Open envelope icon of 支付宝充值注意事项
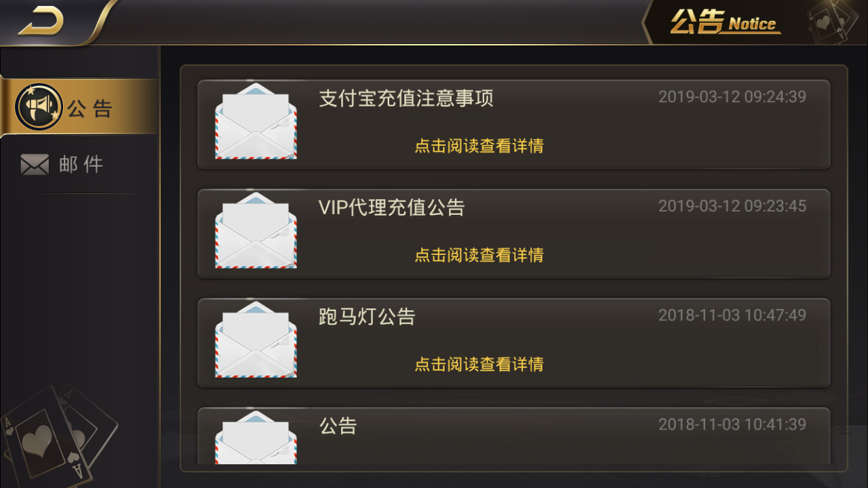Image resolution: width=868 pixels, height=488 pixels. tap(256, 121)
